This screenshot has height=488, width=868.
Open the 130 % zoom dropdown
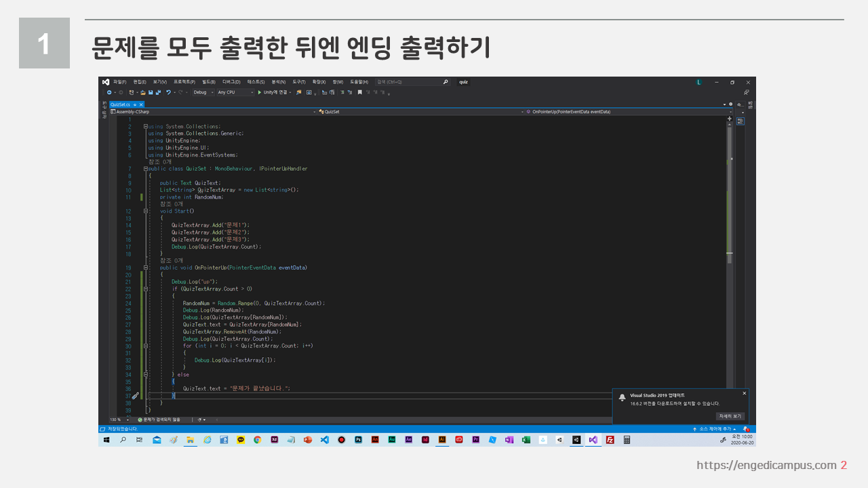pos(120,420)
